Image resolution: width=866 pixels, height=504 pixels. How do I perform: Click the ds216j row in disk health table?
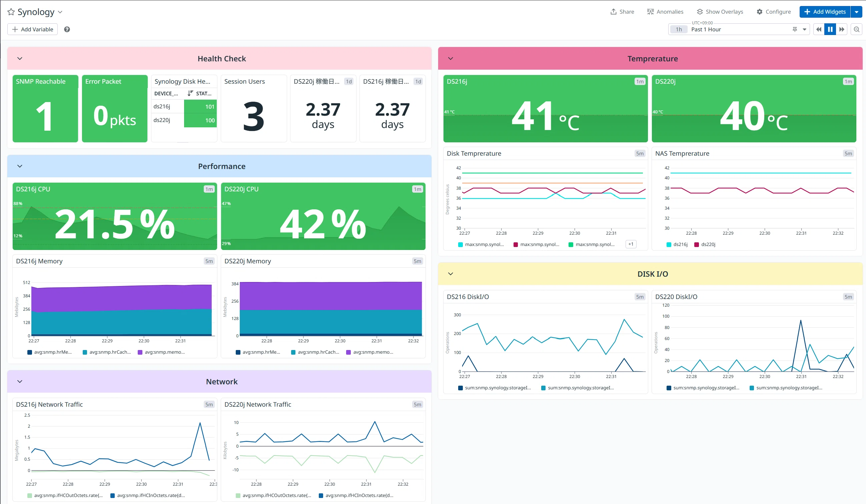click(x=184, y=107)
